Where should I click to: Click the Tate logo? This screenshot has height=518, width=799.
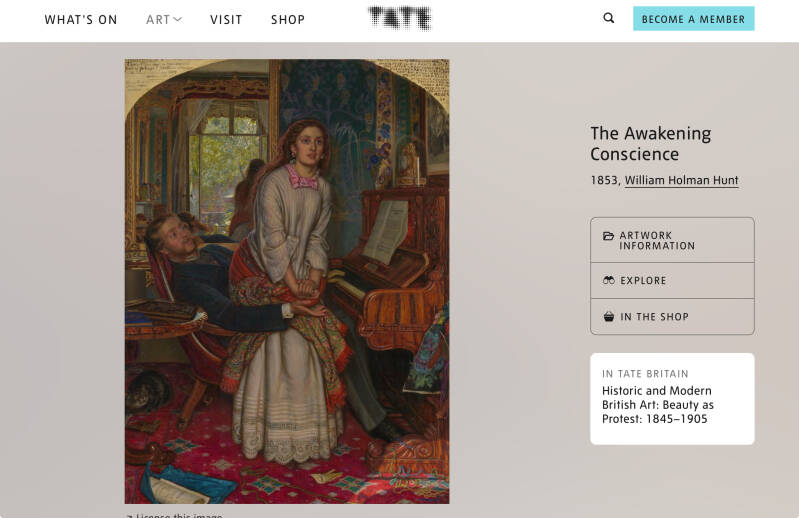coord(399,18)
